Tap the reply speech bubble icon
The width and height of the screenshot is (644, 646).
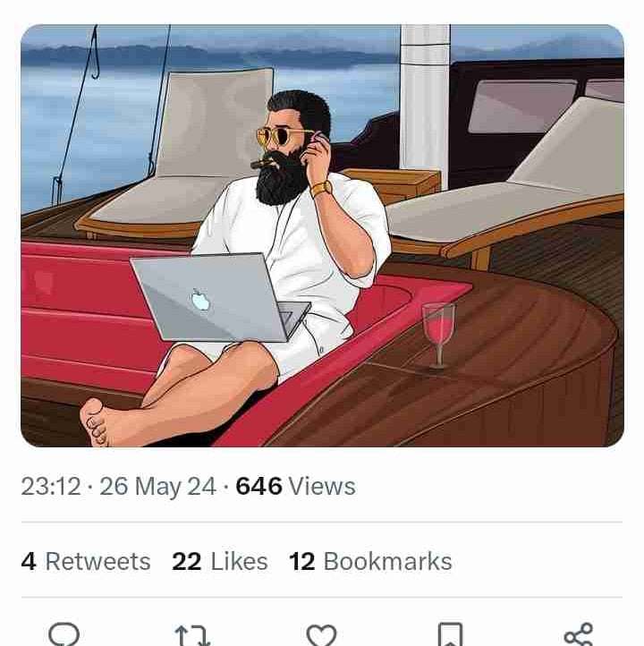pyautogui.click(x=64, y=634)
